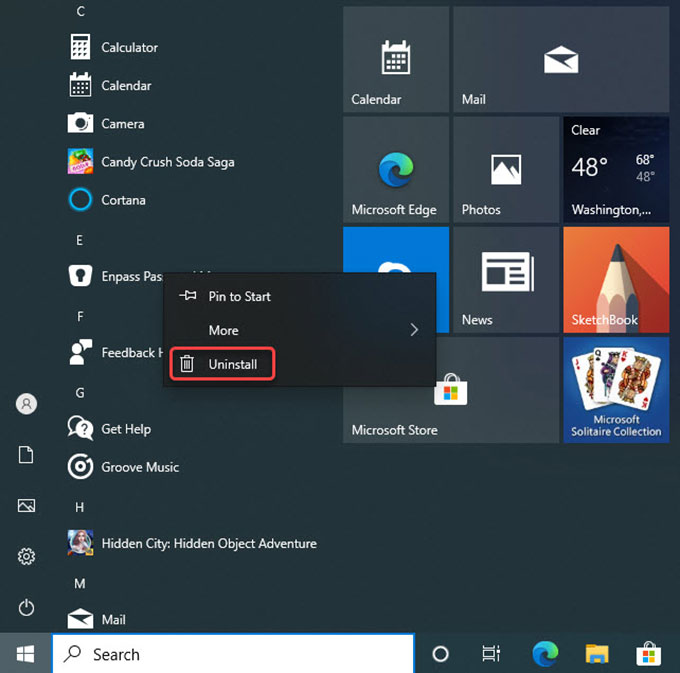This screenshot has width=680, height=673.
Task: Launch Microsoft Edge from the taskbar
Action: pos(545,653)
